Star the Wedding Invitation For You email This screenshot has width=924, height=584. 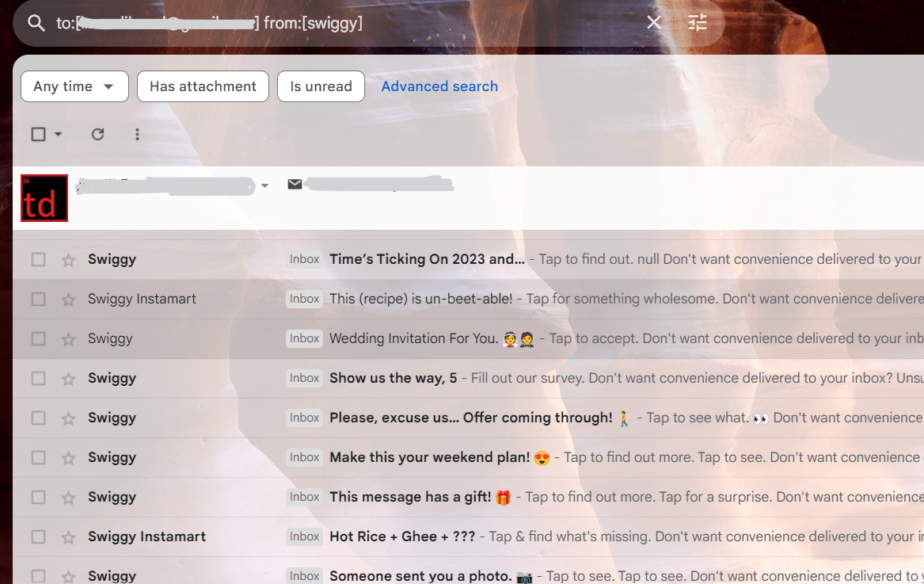click(68, 338)
